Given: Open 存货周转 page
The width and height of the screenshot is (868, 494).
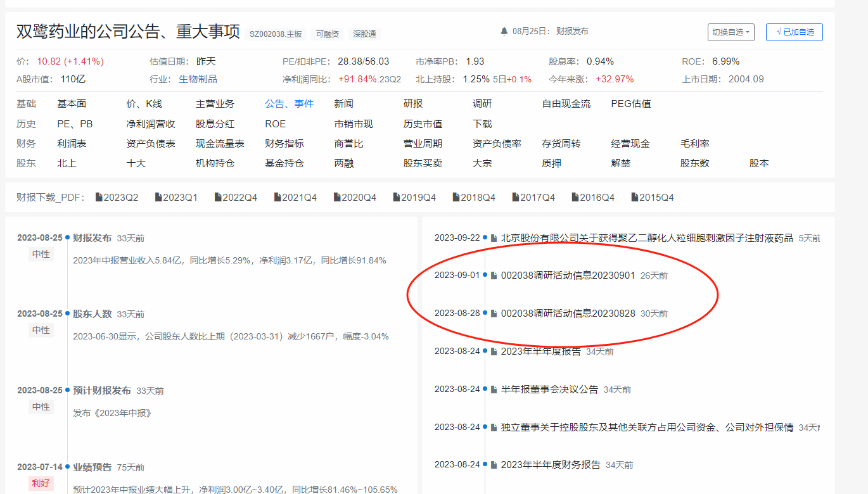Looking at the screenshot, I should (561, 144).
